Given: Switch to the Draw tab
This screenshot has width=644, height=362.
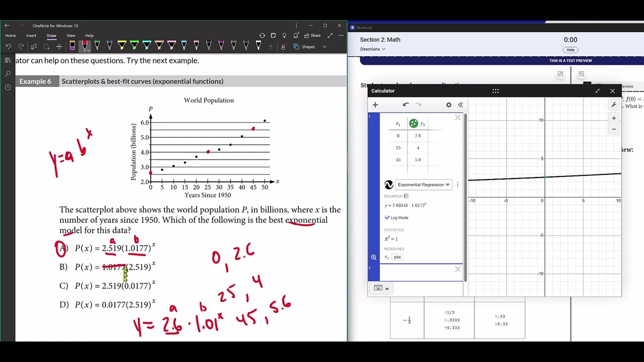Looking at the screenshot, I should 51,36.
